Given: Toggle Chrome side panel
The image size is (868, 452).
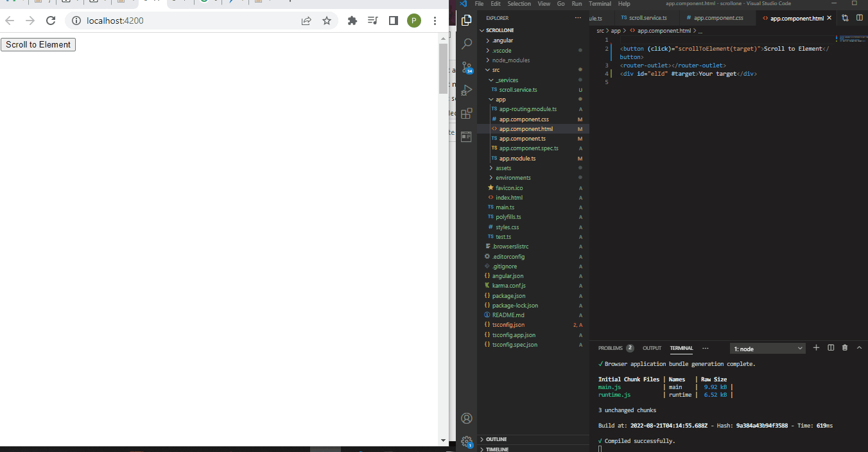Looking at the screenshot, I should coord(394,21).
